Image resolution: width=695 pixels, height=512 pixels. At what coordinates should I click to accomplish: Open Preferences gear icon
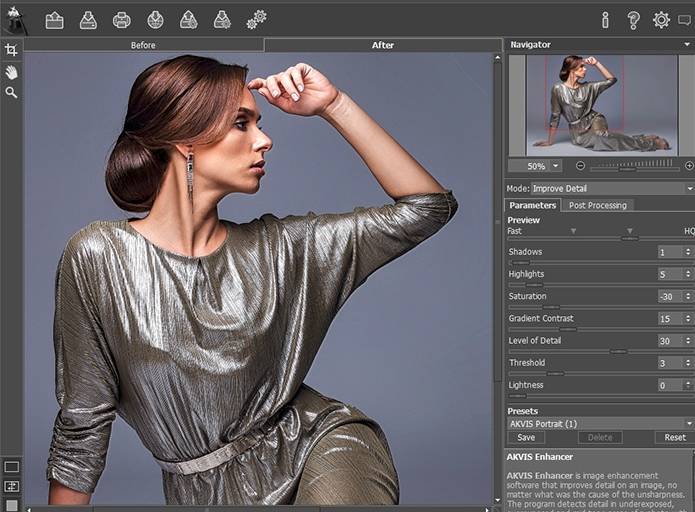[x=661, y=19]
